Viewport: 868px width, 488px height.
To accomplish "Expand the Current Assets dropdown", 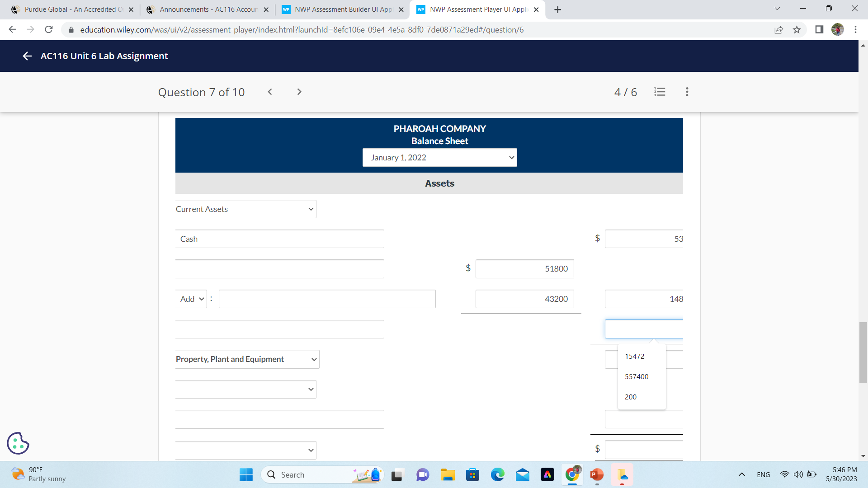I will pyautogui.click(x=245, y=209).
